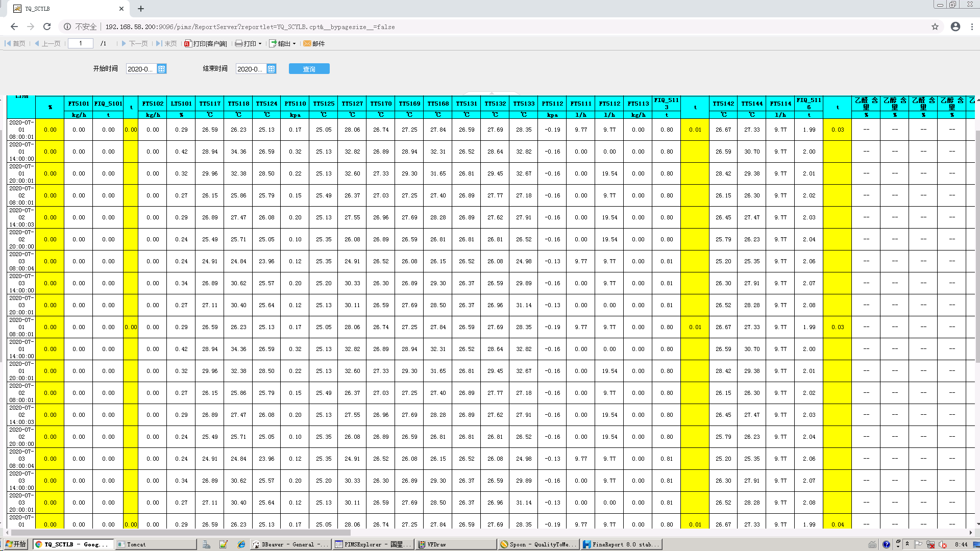The width and height of the screenshot is (980, 551).
Task: Switch to FineReport 8.0 taskbar window
Action: [621, 544]
